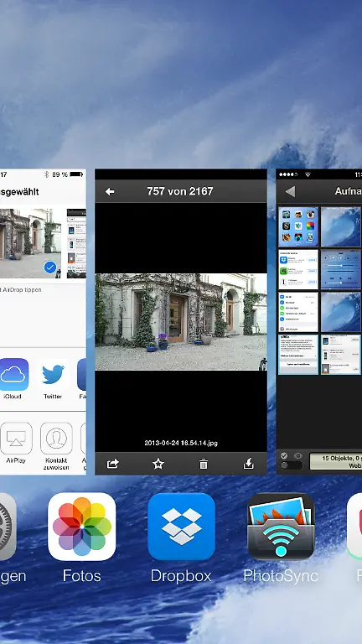The width and height of the screenshot is (362, 644).
Task: Toggle the select/view switch in PhotoSync album
Action: click(291, 465)
